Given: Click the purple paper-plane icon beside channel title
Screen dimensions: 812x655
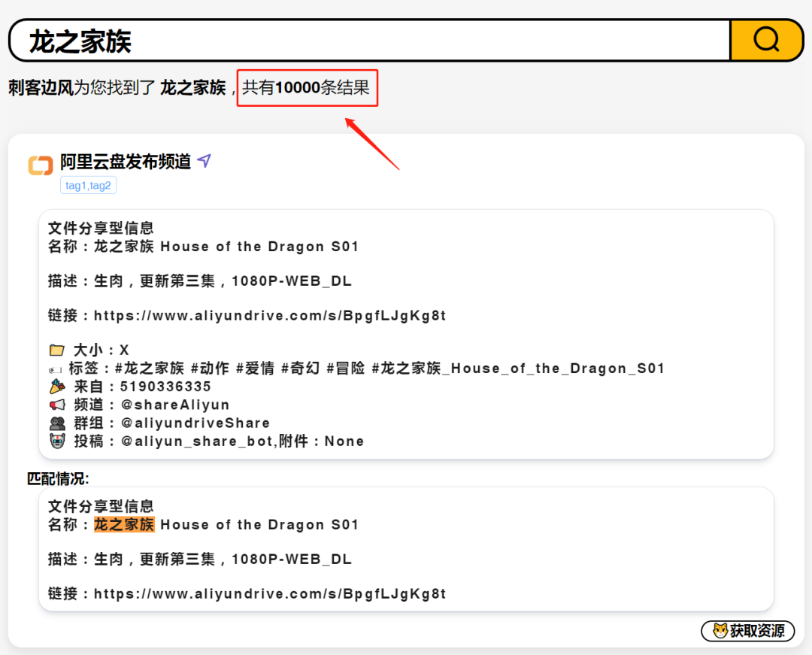Looking at the screenshot, I should 205,161.
